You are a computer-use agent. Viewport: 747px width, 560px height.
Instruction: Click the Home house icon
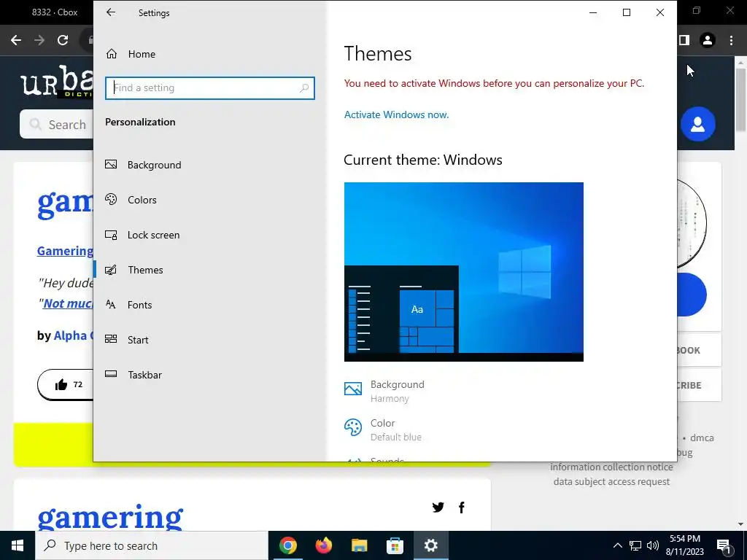pos(112,54)
